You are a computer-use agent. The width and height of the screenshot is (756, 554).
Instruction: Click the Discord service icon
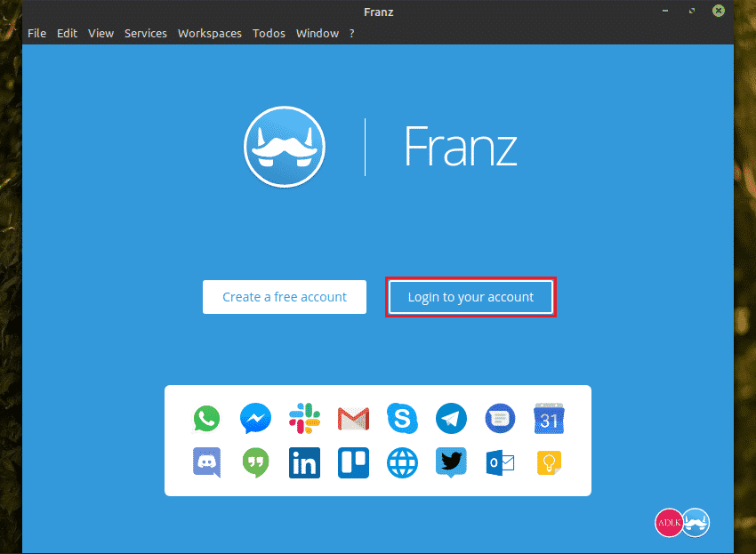point(207,462)
